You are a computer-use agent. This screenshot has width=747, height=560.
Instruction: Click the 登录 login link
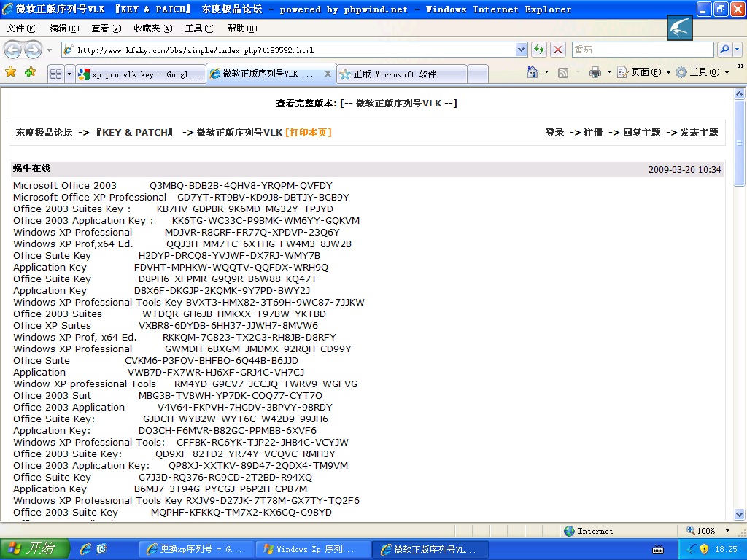click(554, 133)
